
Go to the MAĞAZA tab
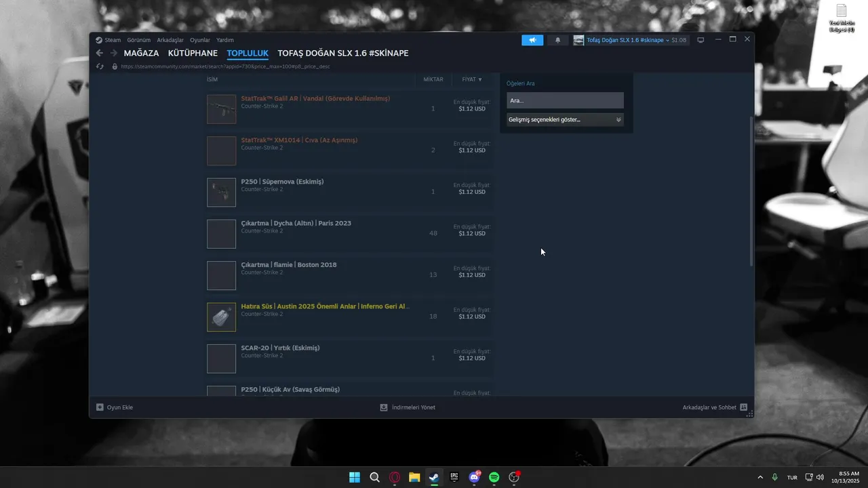141,53
